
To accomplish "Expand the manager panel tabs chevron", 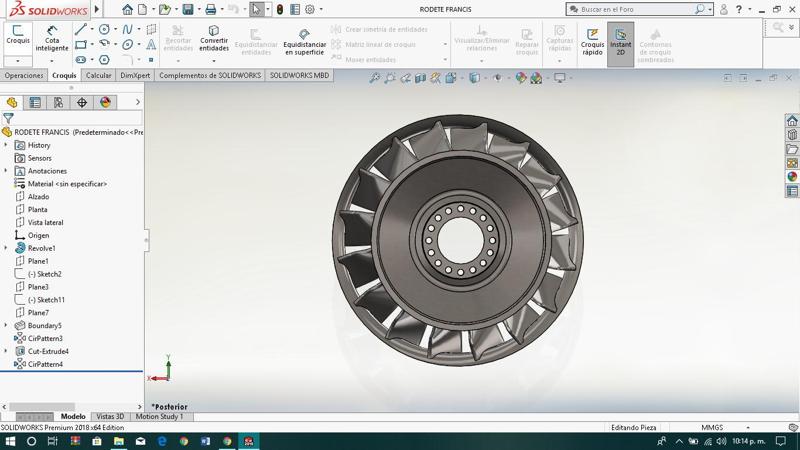I will 138,103.
